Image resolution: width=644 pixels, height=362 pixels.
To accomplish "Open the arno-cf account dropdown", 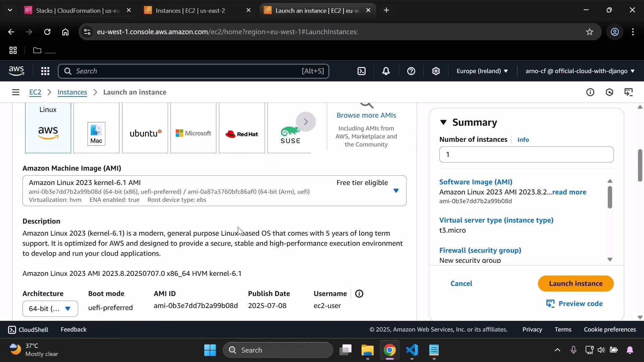I will (580, 71).
